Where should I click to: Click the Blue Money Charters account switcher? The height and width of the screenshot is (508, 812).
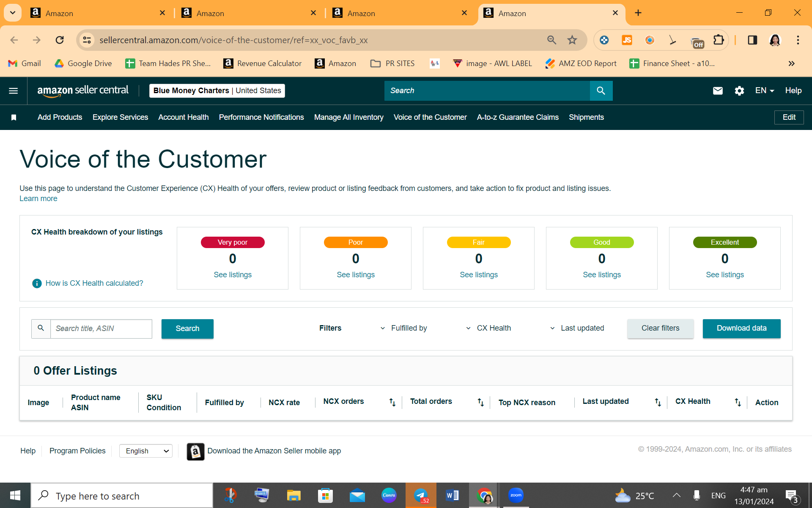(217, 91)
